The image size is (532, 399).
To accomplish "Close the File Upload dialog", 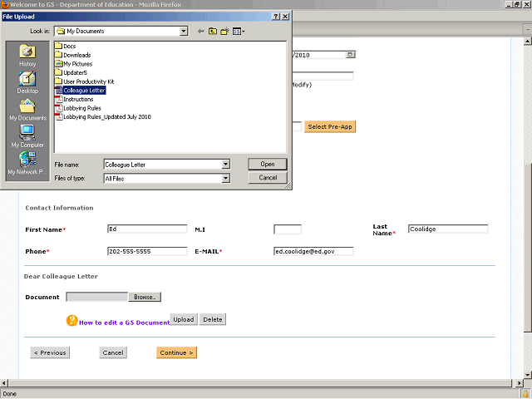I will pyautogui.click(x=286, y=17).
